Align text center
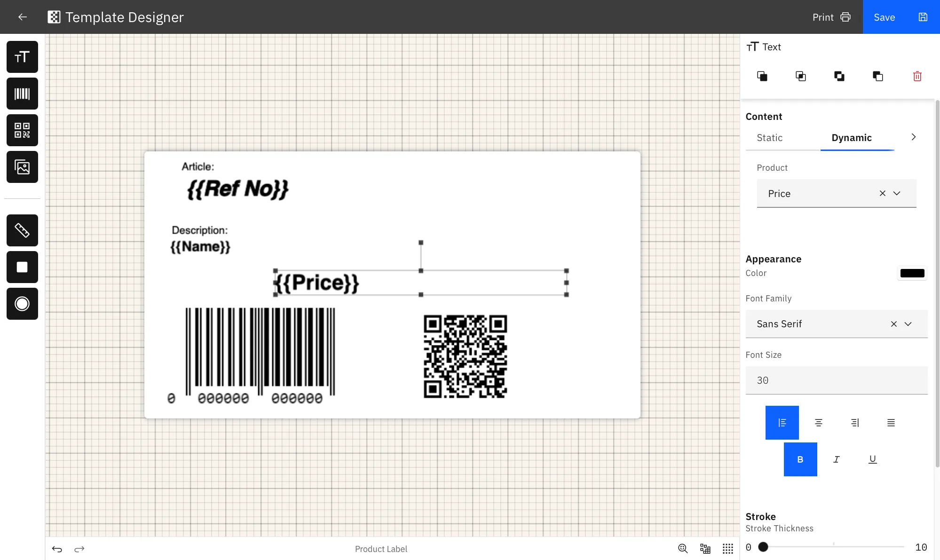The image size is (940, 560). [818, 423]
